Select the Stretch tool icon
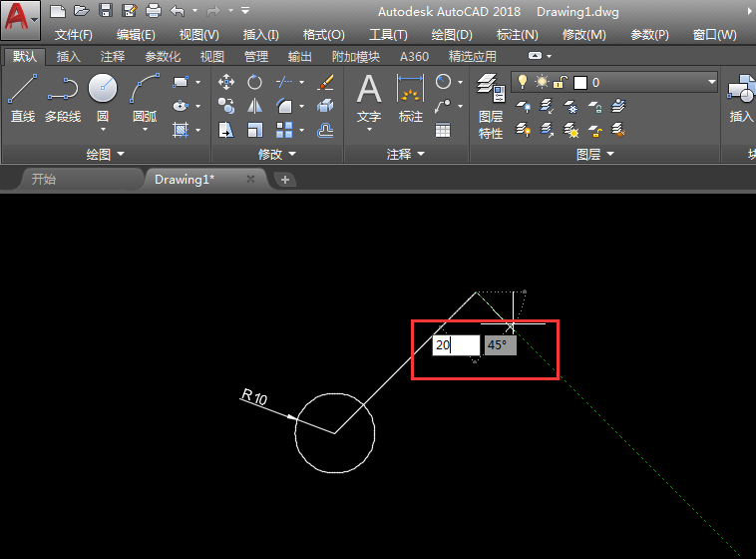 pos(226,130)
